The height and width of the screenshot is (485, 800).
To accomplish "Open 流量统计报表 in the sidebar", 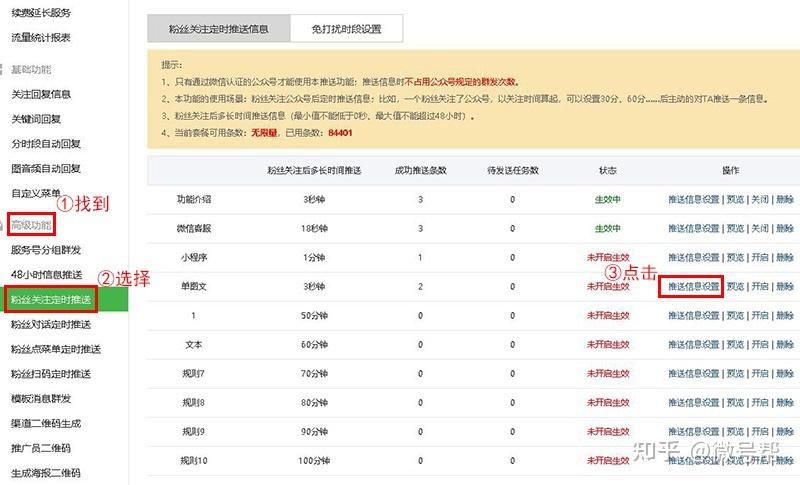I will [41, 37].
